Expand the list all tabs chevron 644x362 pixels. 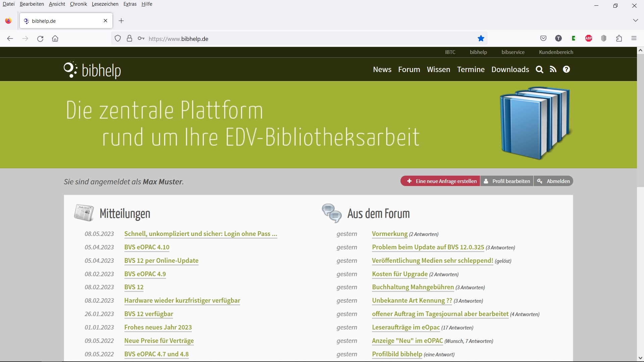click(x=635, y=20)
